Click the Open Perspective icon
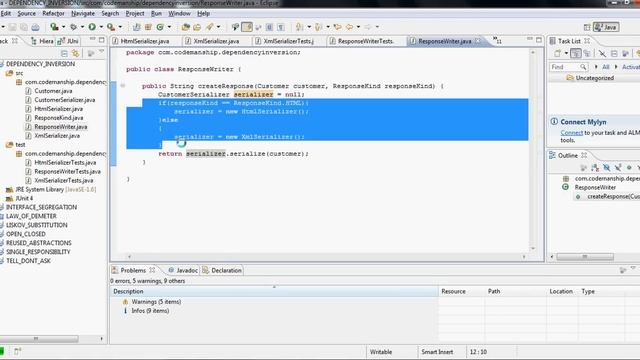 coord(587,27)
